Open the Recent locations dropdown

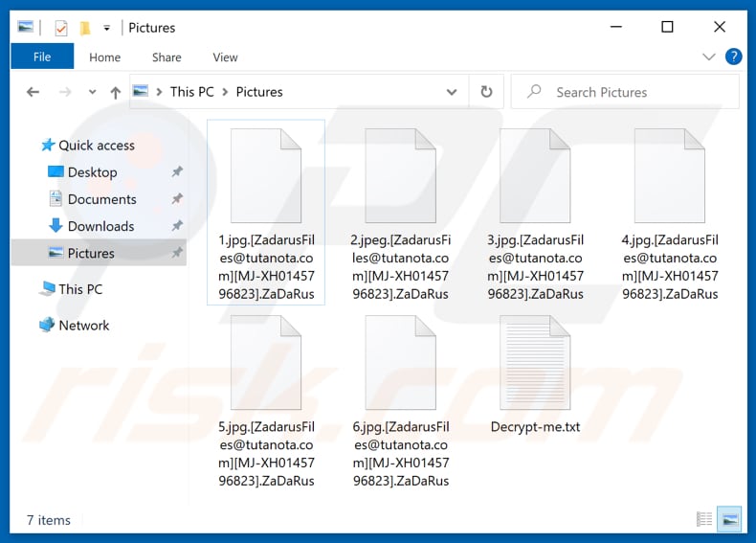coord(92,92)
